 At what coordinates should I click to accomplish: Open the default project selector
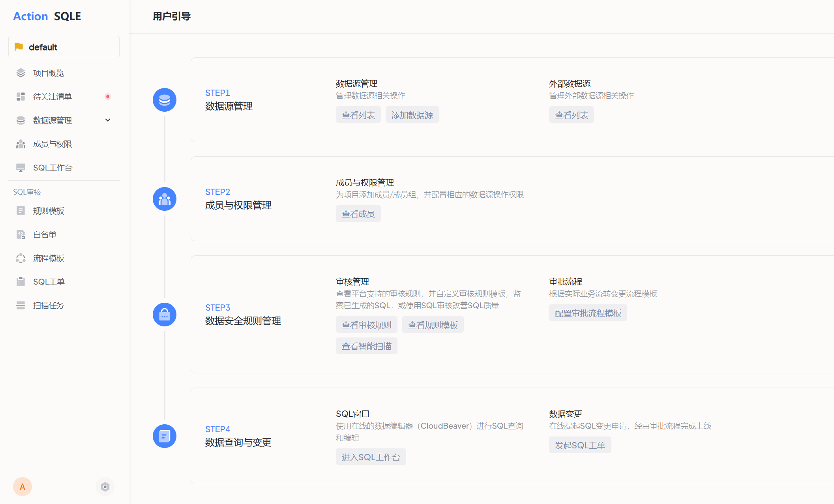pos(64,47)
